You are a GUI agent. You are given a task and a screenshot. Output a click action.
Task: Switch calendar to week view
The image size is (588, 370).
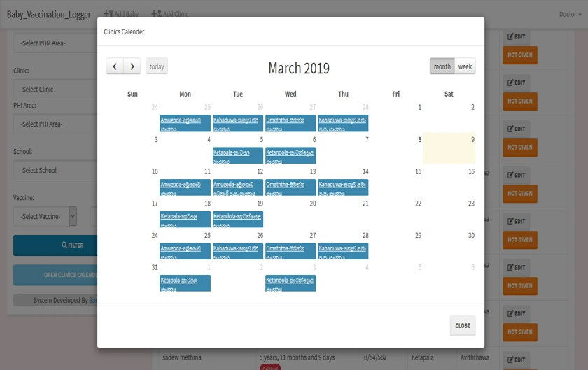pos(465,66)
